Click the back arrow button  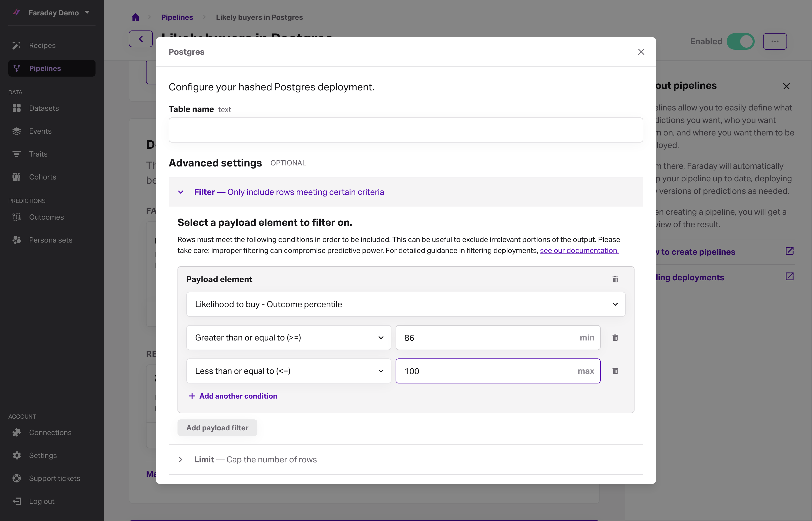[x=141, y=39]
